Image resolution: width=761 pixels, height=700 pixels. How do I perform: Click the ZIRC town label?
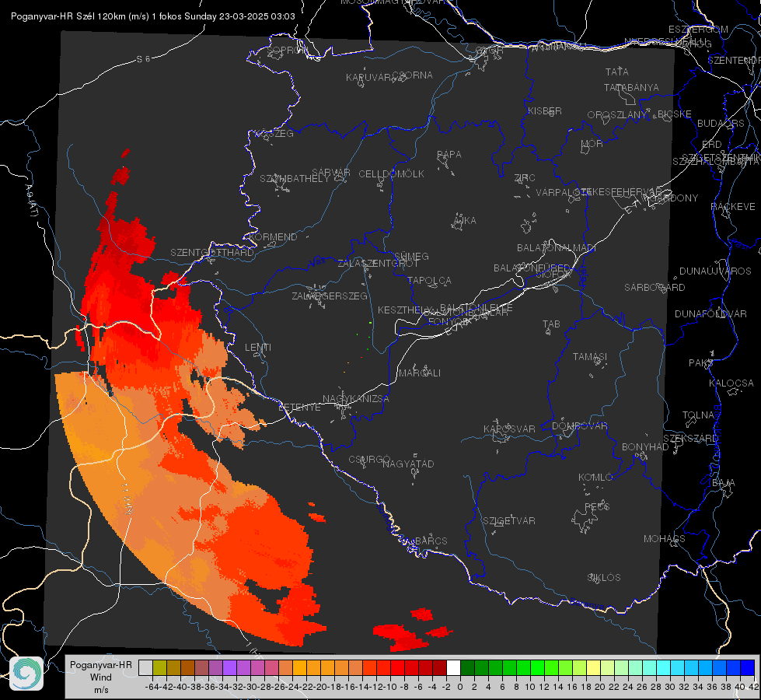[x=525, y=178]
